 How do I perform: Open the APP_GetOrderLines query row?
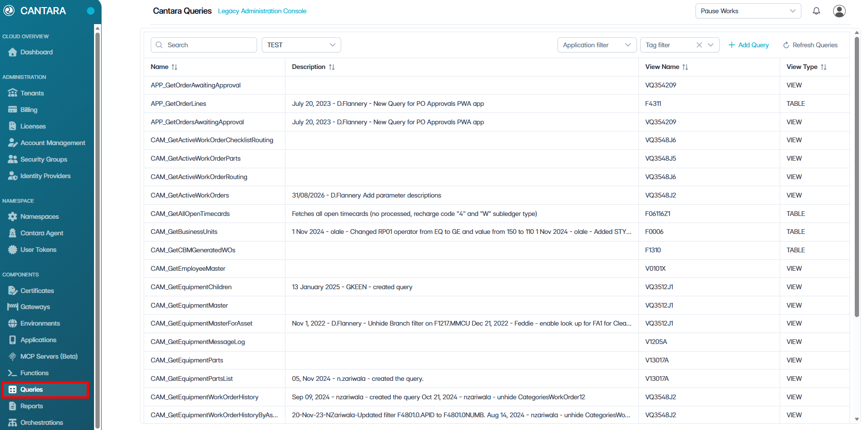pyautogui.click(x=496, y=103)
